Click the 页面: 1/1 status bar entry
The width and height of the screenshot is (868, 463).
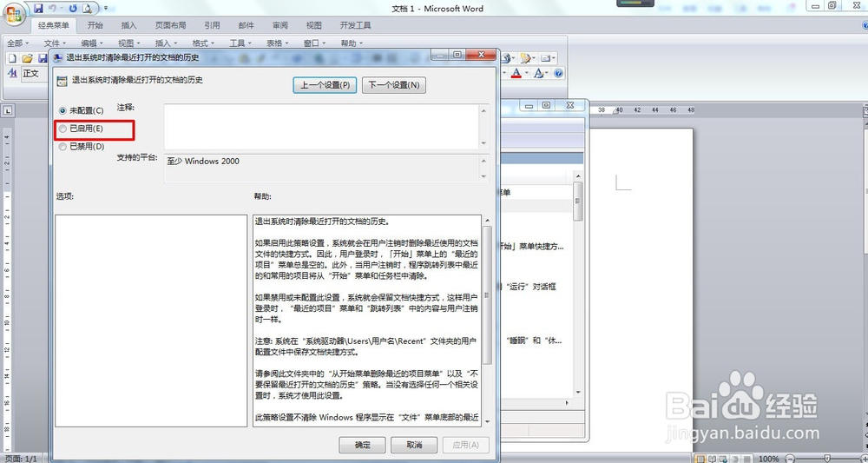20,459
